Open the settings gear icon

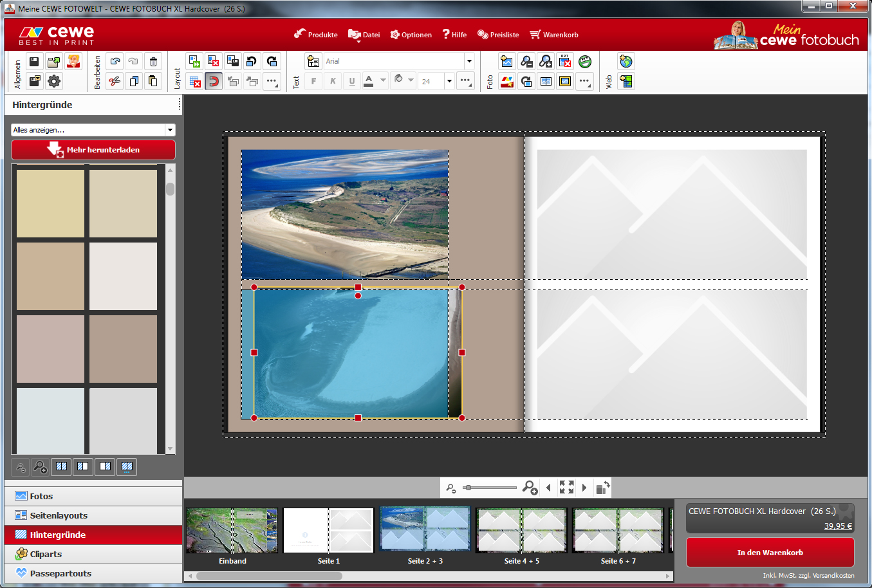click(54, 81)
